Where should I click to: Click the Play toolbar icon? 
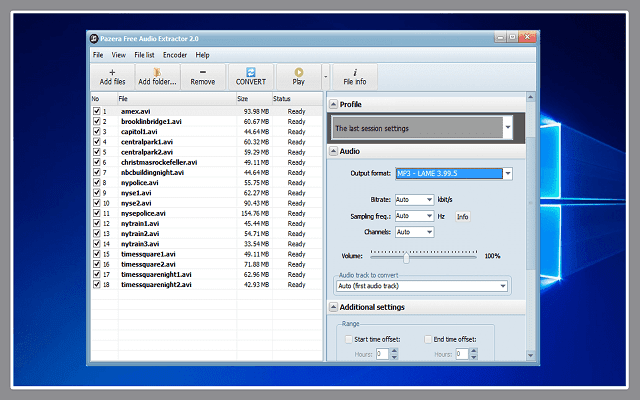(x=298, y=76)
